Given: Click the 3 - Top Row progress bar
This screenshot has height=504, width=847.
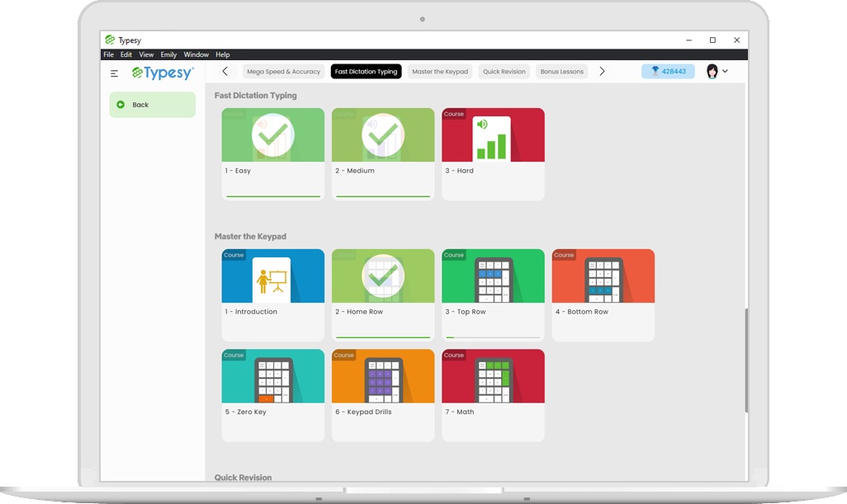Looking at the screenshot, I should pos(493,337).
